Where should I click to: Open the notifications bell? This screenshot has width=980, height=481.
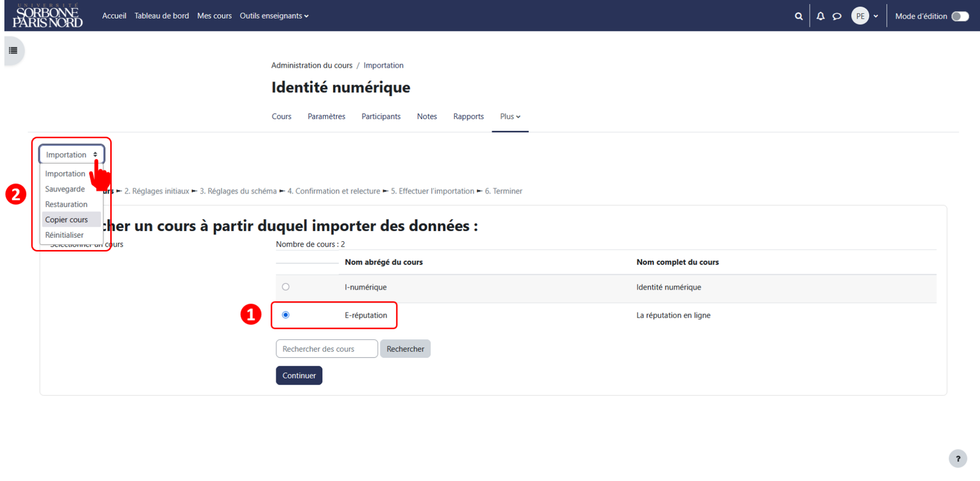click(821, 16)
